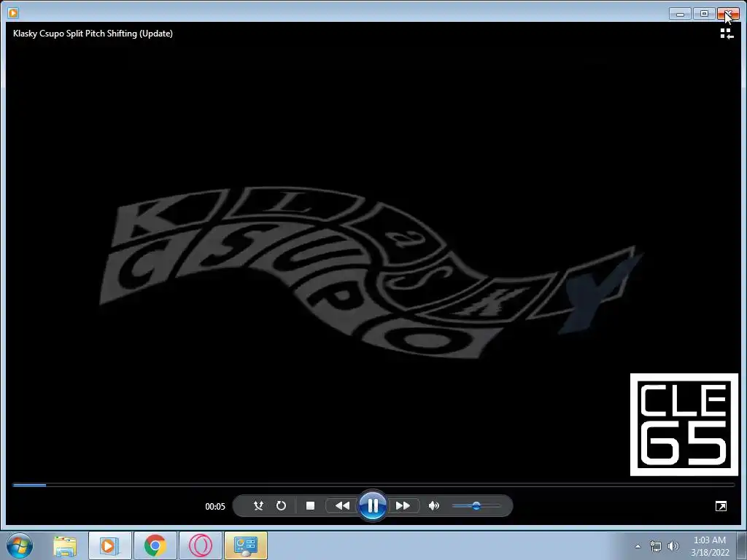Mute the player volume
The width and height of the screenshot is (747, 560).
point(433,506)
